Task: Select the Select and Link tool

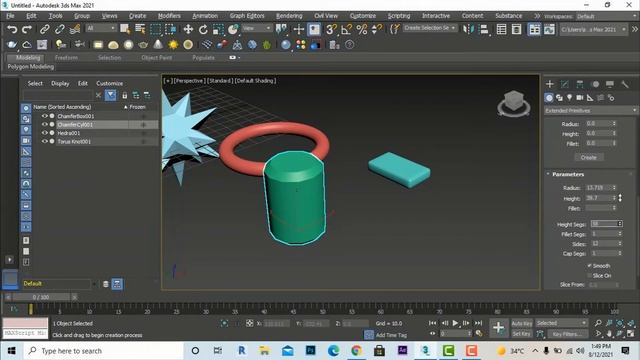Action: tap(44, 29)
